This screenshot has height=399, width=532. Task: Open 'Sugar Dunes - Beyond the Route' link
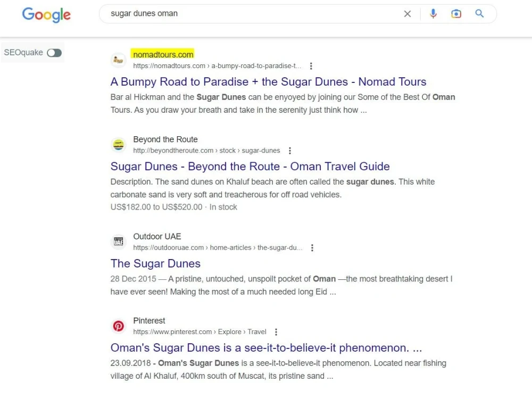coord(250,167)
